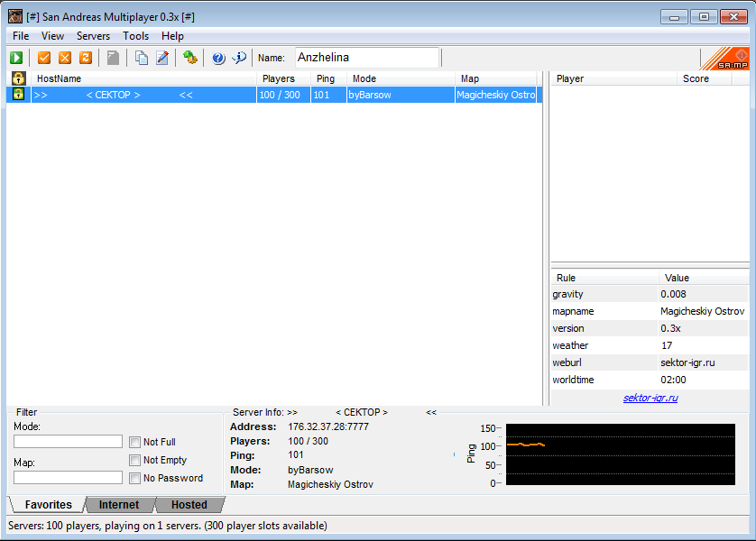Image resolution: width=756 pixels, height=541 pixels.
Task: Click the ping history graph
Action: point(621,454)
